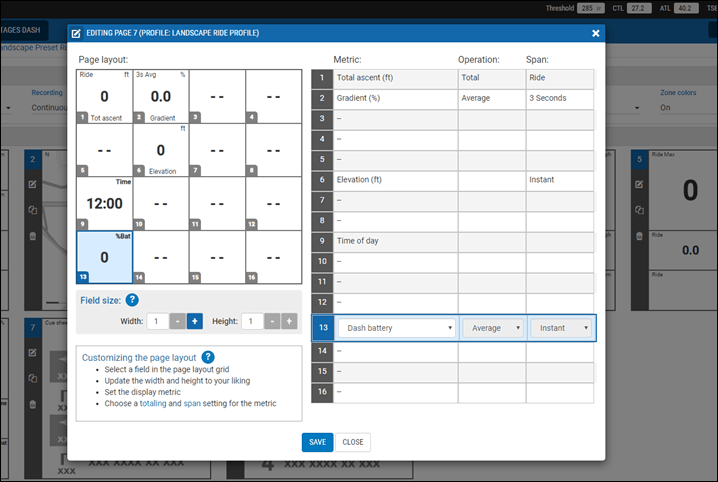
Task: Open Field size help question icon
Action: click(132, 300)
